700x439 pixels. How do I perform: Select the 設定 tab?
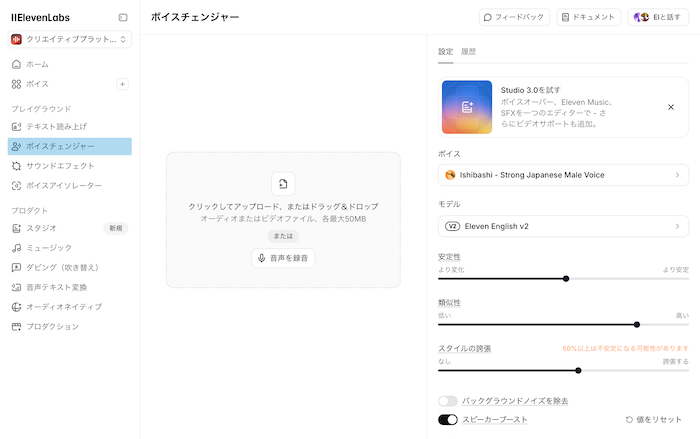pos(445,50)
